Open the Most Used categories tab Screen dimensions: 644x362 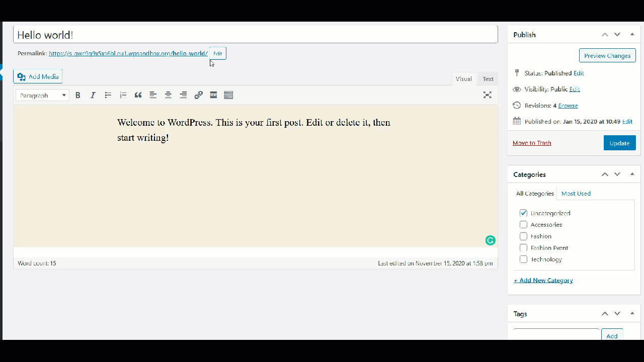tap(576, 194)
